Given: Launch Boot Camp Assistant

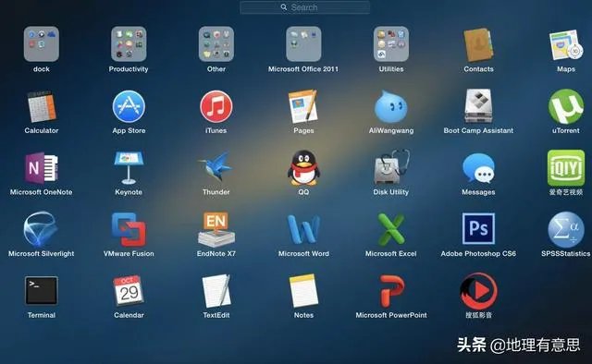Looking at the screenshot, I should tap(478, 106).
